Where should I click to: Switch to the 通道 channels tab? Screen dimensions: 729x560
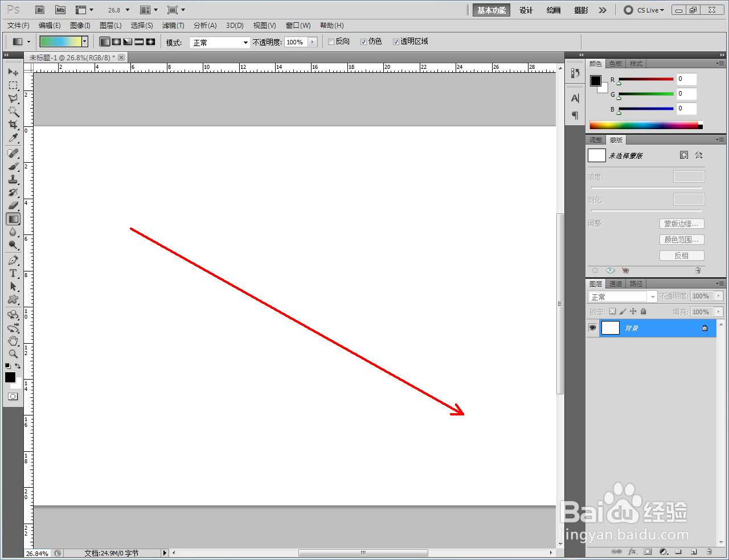[616, 283]
